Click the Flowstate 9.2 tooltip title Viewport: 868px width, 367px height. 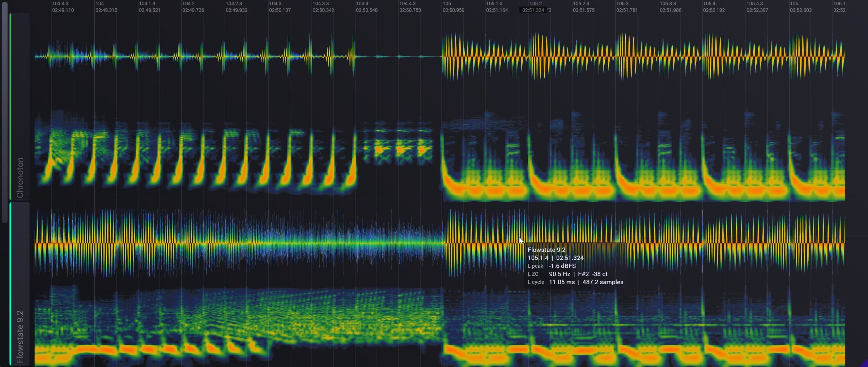pyautogui.click(x=546, y=250)
